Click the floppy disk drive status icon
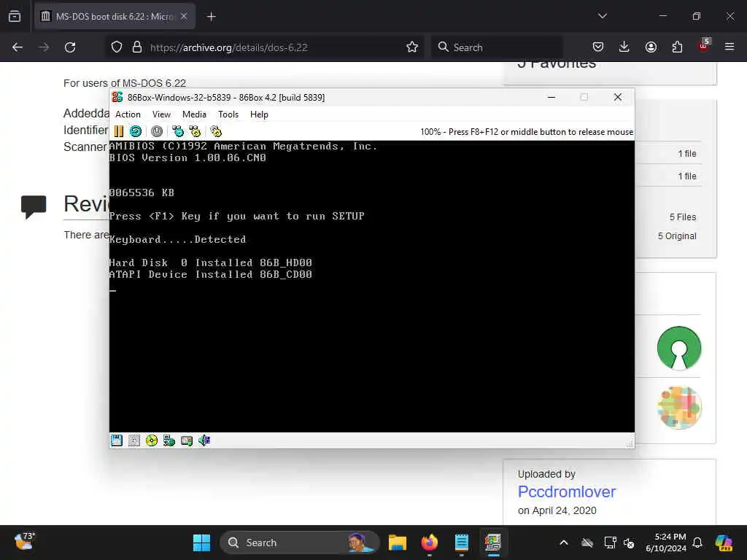The height and width of the screenshot is (560, 747). pyautogui.click(x=117, y=440)
